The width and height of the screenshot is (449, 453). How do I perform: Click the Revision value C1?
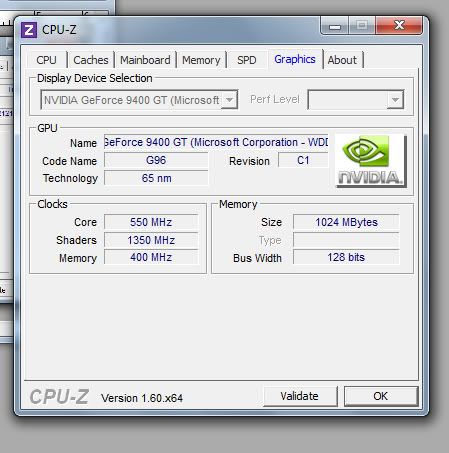(x=303, y=160)
